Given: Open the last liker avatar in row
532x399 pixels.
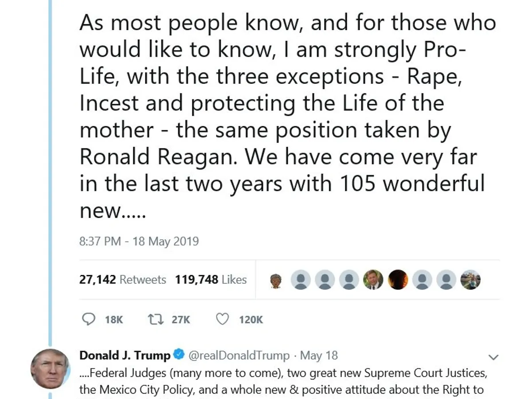Looking at the screenshot, I should click(470, 280).
